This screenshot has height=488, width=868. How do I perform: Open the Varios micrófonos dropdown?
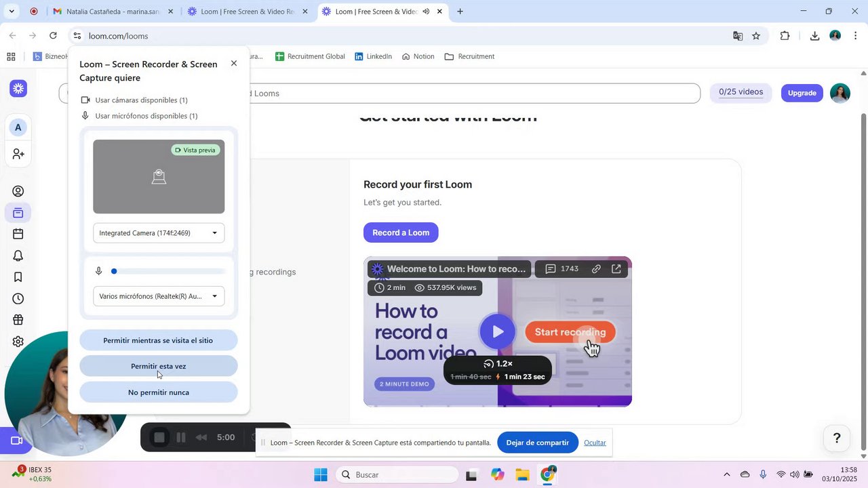[x=159, y=296]
